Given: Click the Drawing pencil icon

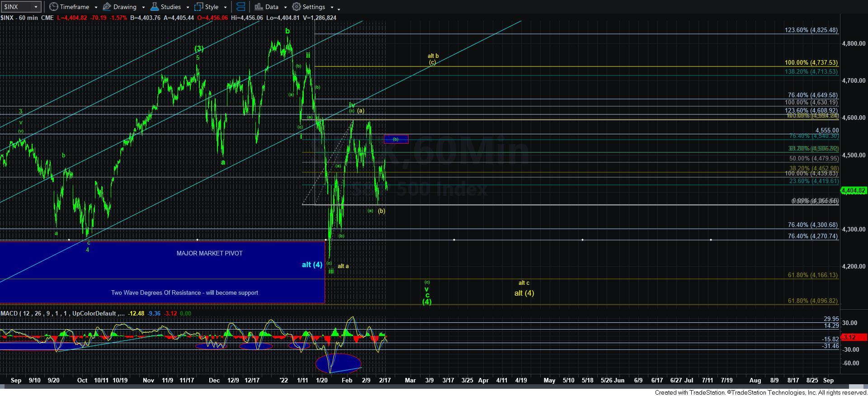Looking at the screenshot, I should [107, 7].
